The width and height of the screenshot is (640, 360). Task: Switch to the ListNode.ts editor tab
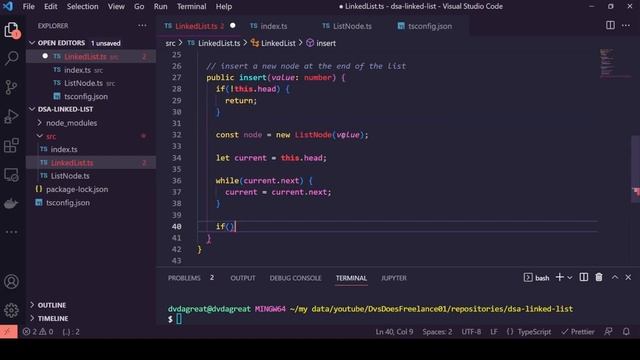pos(352,26)
